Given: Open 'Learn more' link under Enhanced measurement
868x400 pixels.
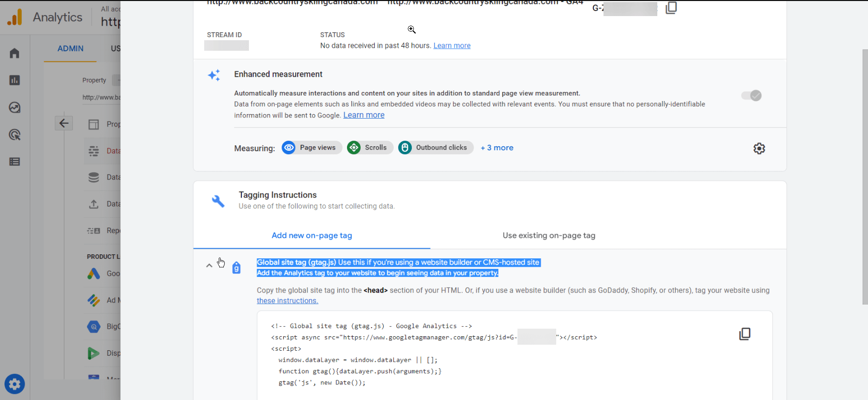Looking at the screenshot, I should pyautogui.click(x=364, y=115).
